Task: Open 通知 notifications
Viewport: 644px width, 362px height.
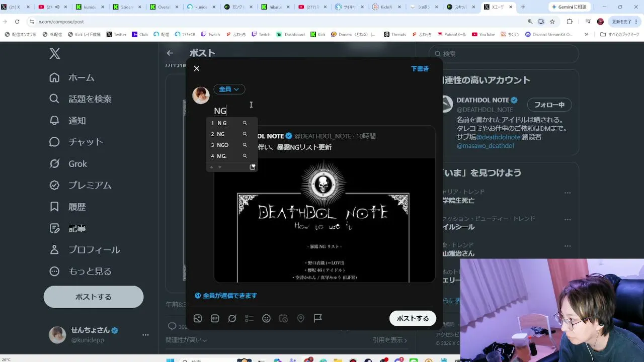Action: (x=68, y=121)
